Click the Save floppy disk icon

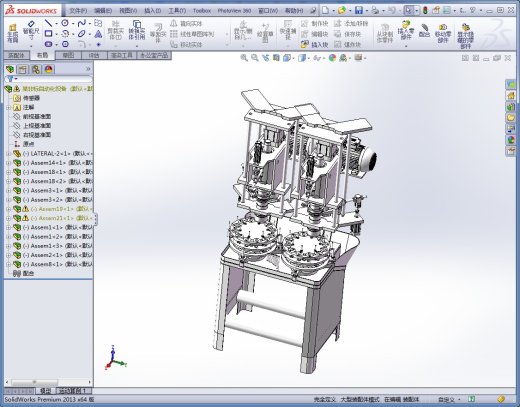click(359, 11)
